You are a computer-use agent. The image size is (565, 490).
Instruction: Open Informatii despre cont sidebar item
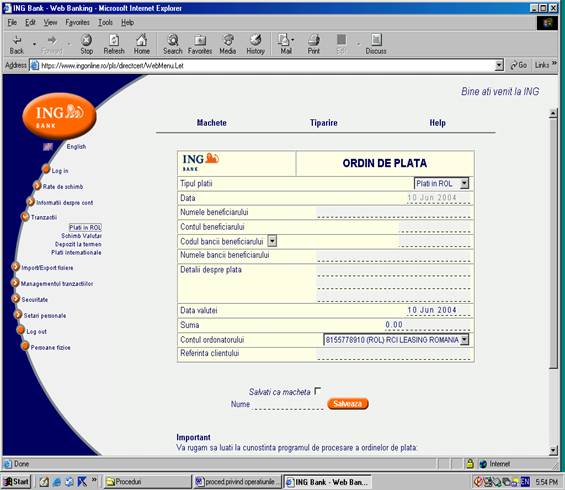pyautogui.click(x=64, y=203)
